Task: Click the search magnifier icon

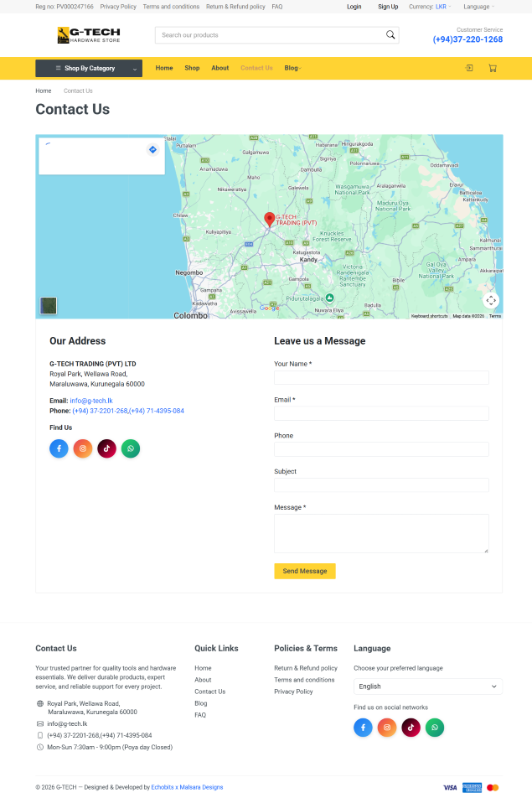Action: click(x=390, y=35)
